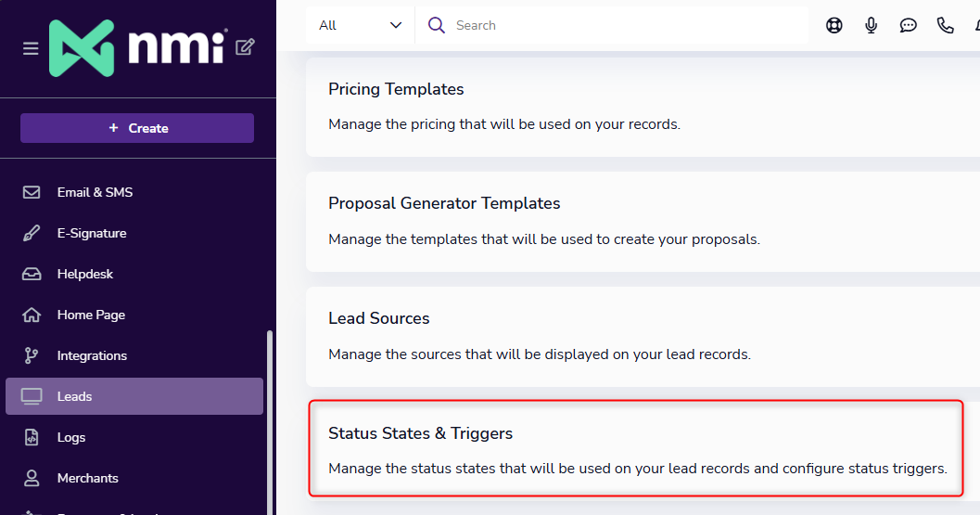This screenshot has width=980, height=515.
Task: Open Status States & Triggers settings
Action: point(636,449)
